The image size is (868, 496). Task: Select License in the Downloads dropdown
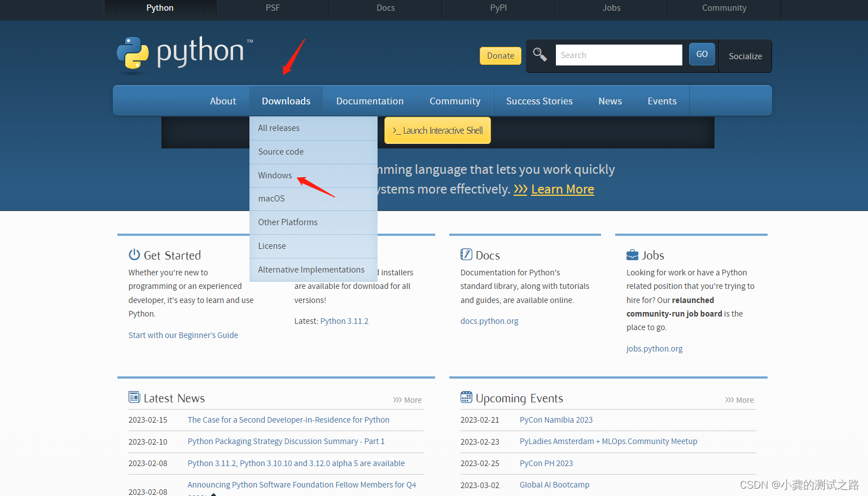(x=313, y=246)
